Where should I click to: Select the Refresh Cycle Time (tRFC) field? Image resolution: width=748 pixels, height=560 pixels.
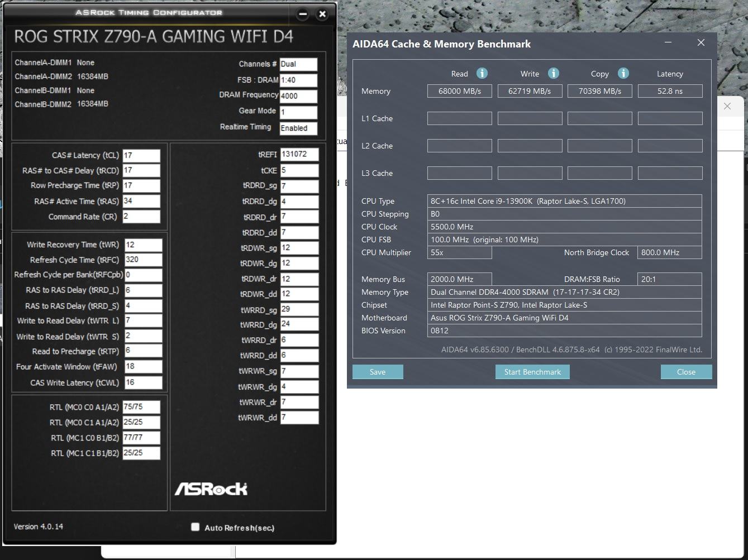pos(143,260)
